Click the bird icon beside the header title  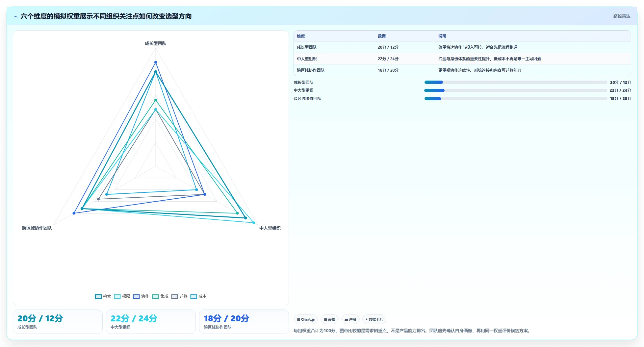pyautogui.click(x=15, y=16)
